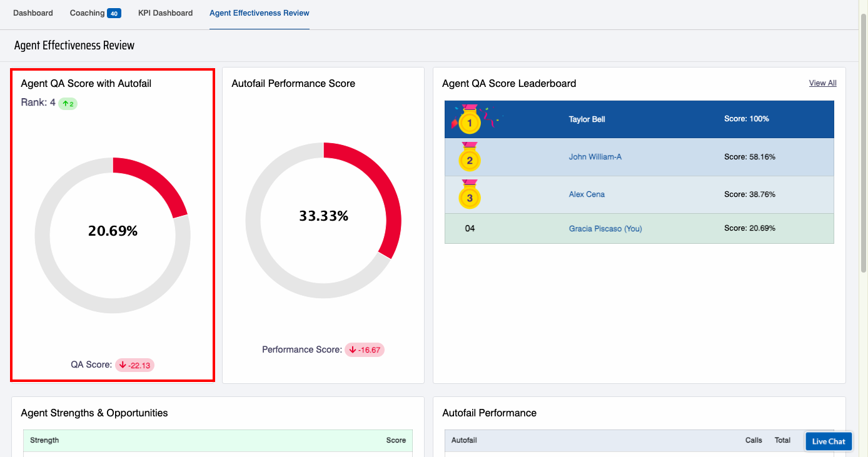Click the page vertical scrollbar
The height and width of the screenshot is (457, 868).
pyautogui.click(x=864, y=144)
